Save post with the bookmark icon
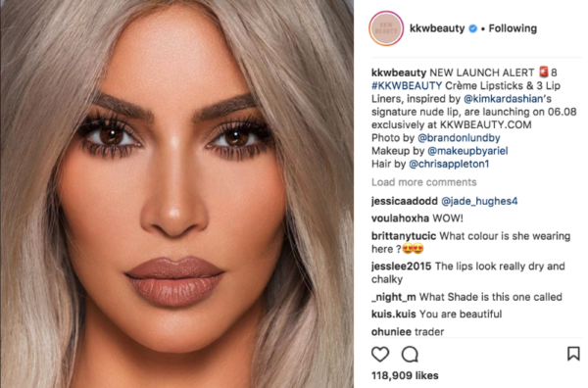Viewport: 588px width, 388px height. pos(573,354)
